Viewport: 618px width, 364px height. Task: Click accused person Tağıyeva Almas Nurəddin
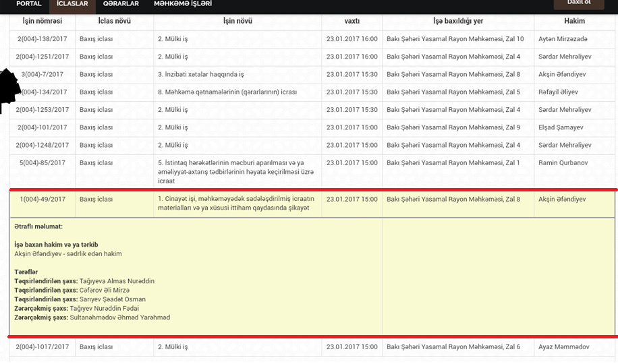117,281
